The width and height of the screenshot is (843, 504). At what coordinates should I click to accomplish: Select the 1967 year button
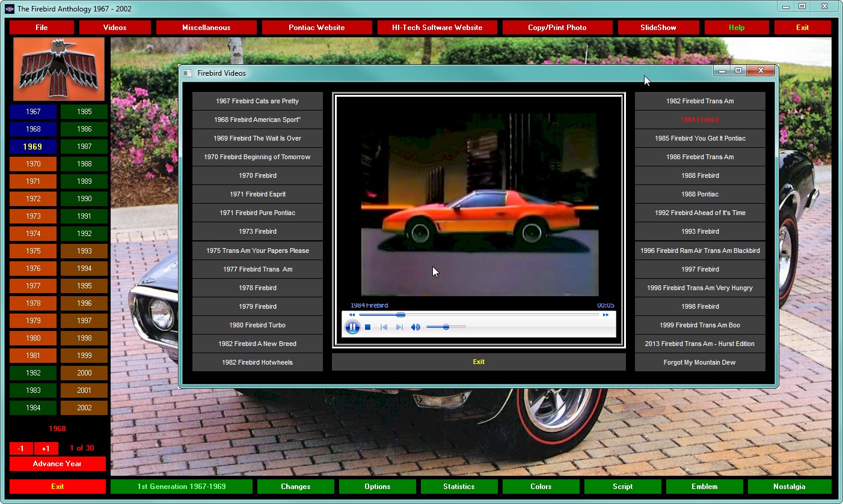tap(33, 112)
